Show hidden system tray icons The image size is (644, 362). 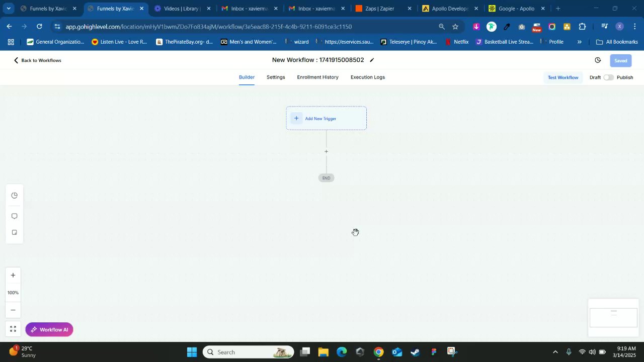555,352
